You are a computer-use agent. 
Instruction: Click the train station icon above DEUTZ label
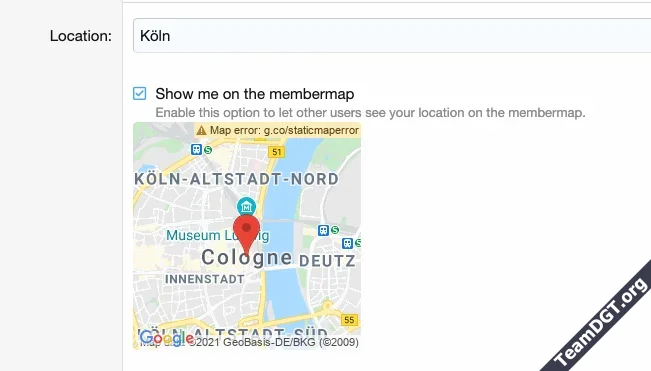point(348,243)
